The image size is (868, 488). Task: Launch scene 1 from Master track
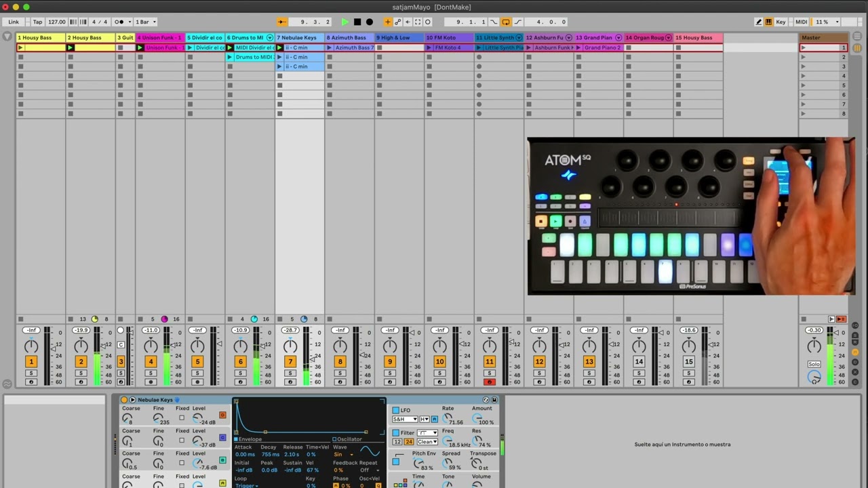[x=804, y=47]
